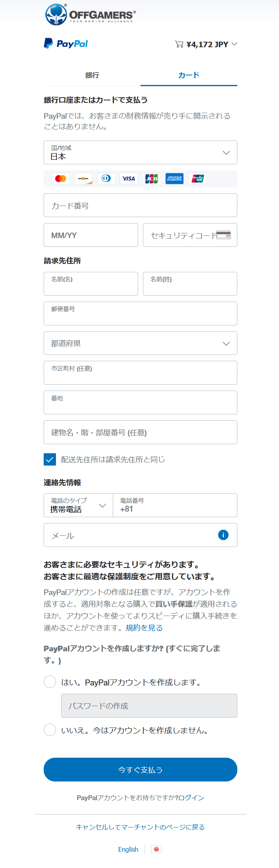Expand the 電話のタイプ phone type dropdown
279x868 pixels.
click(78, 505)
